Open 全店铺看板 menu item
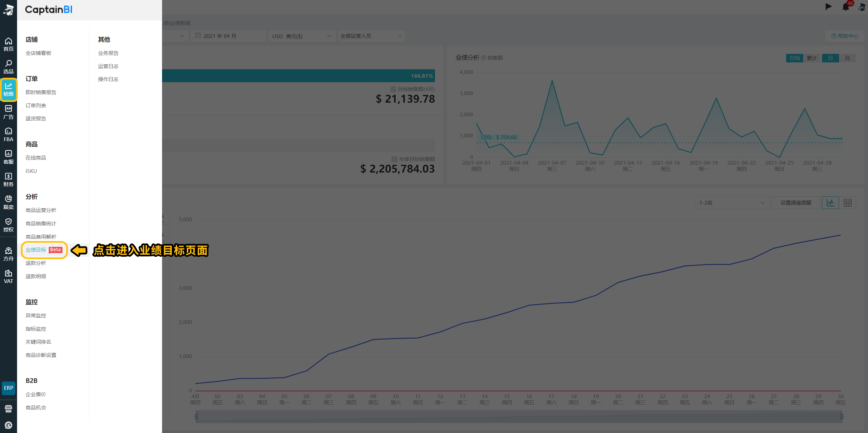The image size is (868, 433). [39, 53]
